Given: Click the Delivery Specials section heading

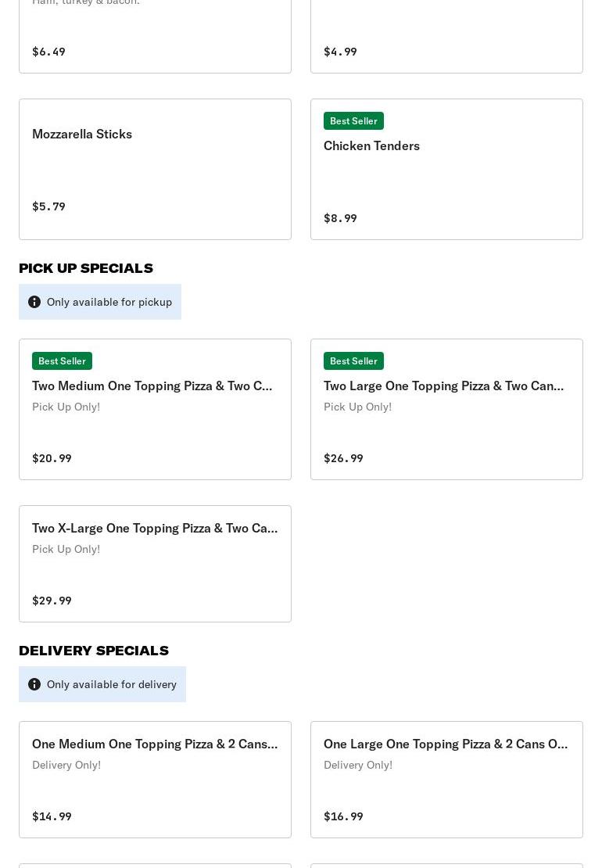Looking at the screenshot, I should 94,651.
